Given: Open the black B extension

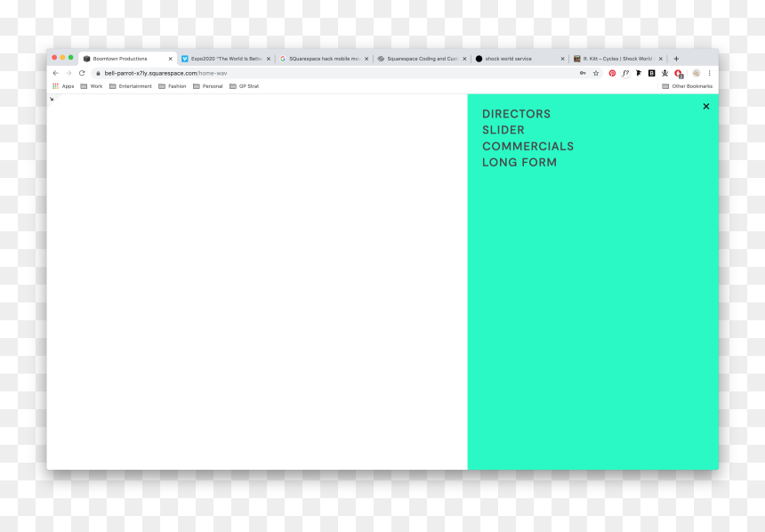Looking at the screenshot, I should pyautogui.click(x=651, y=73).
